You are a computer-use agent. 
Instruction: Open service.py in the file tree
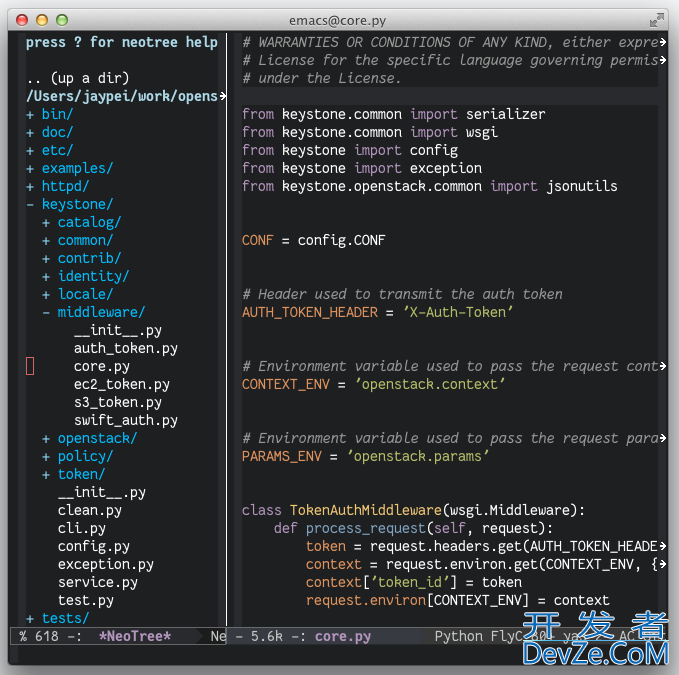pos(97,582)
